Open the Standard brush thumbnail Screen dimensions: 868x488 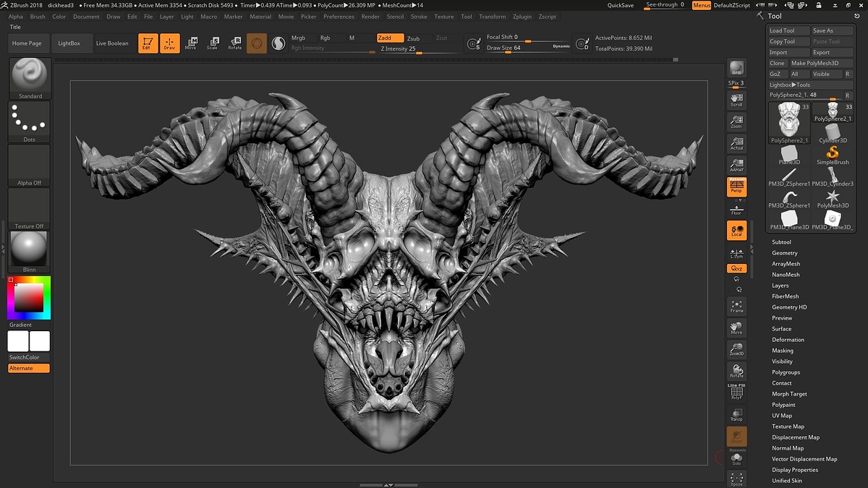click(x=30, y=78)
